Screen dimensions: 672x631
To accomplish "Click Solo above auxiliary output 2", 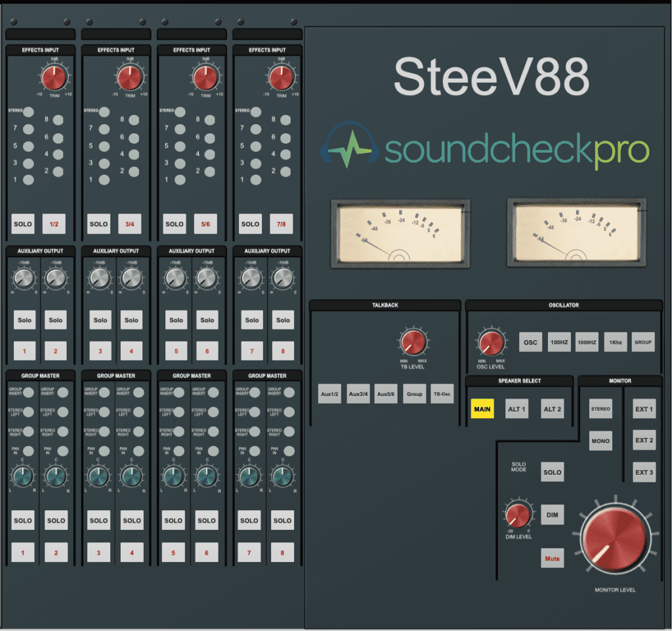I will point(56,320).
